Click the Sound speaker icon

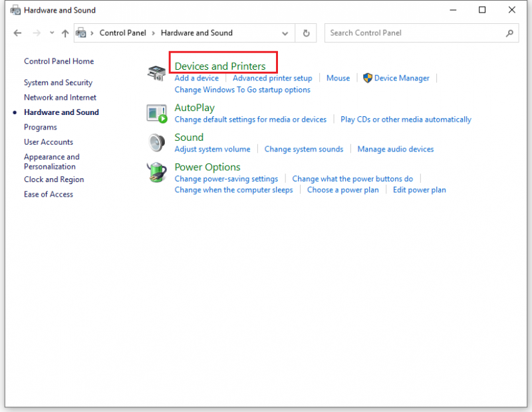click(156, 143)
